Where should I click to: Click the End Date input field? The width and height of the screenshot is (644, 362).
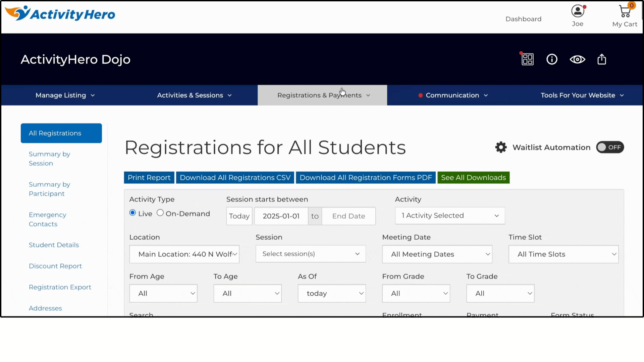349,216
